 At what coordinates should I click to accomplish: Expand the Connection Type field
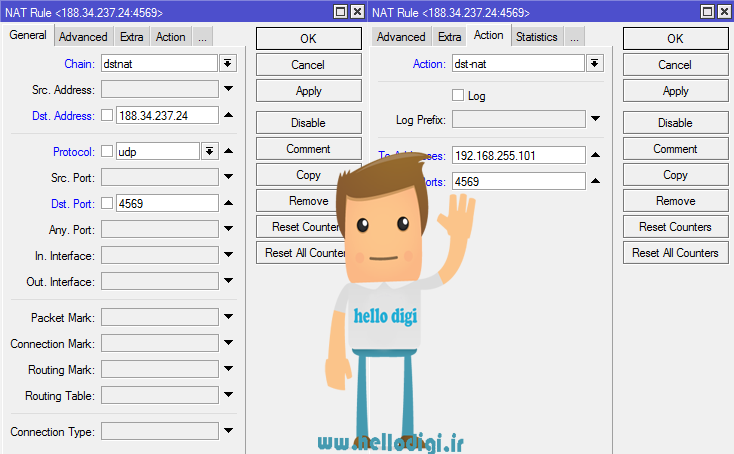tap(228, 431)
